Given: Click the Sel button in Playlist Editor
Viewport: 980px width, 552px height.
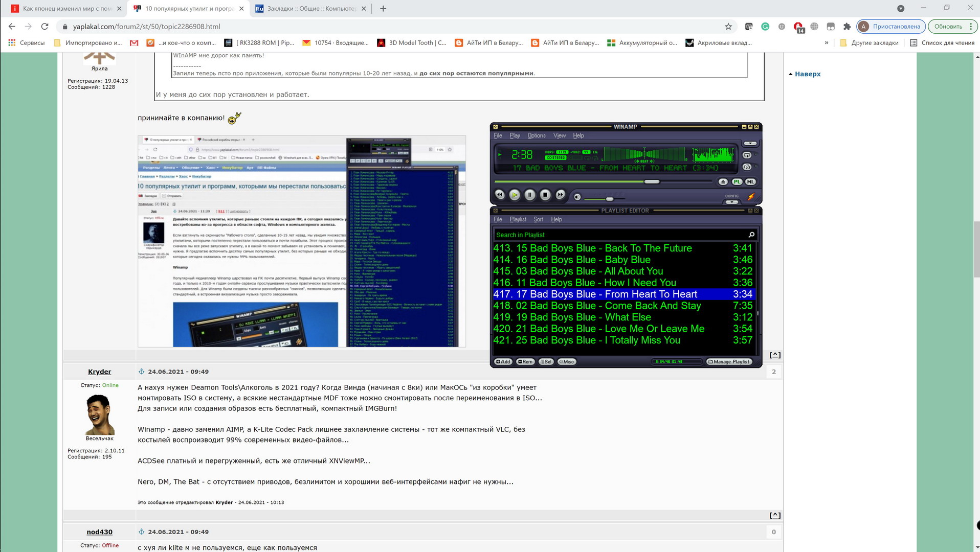Looking at the screenshot, I should click(546, 362).
